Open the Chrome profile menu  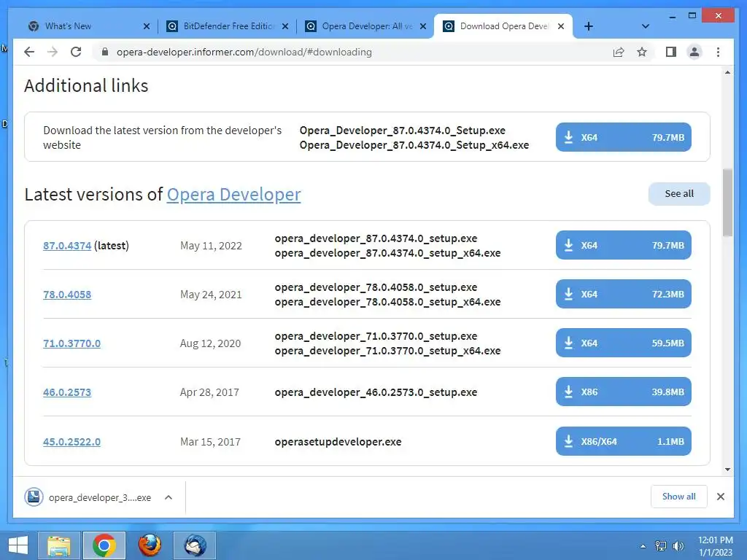click(x=694, y=52)
